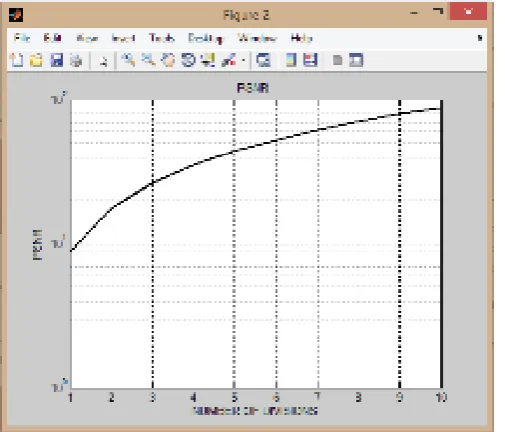Click the dock arrow at menu bar's right end

[480, 38]
